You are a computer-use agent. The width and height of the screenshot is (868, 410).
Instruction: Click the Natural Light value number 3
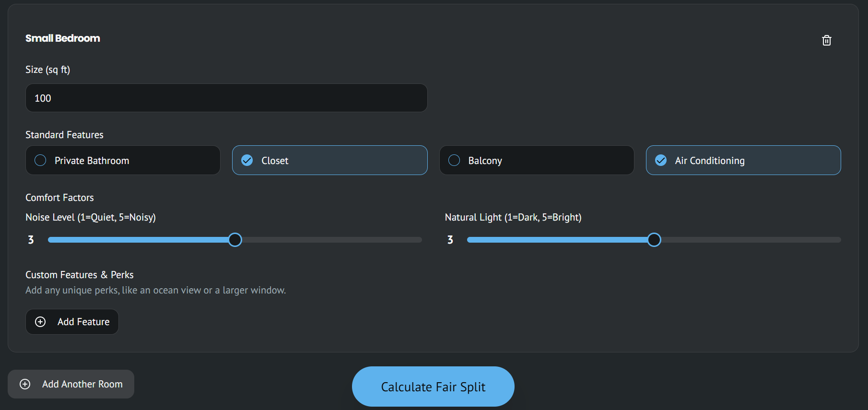(450, 240)
